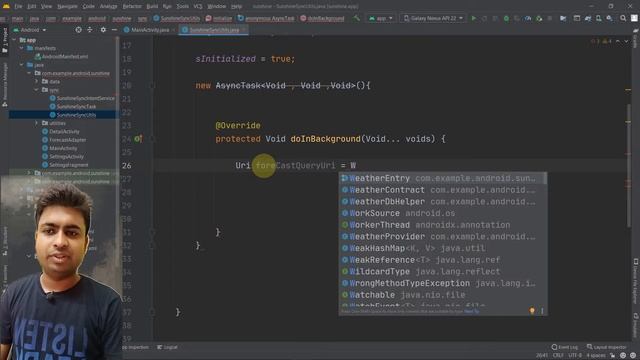Screen dimensions: 640x360
Task: Select SunshineSyncIntentService in project tree
Action: [82, 98]
